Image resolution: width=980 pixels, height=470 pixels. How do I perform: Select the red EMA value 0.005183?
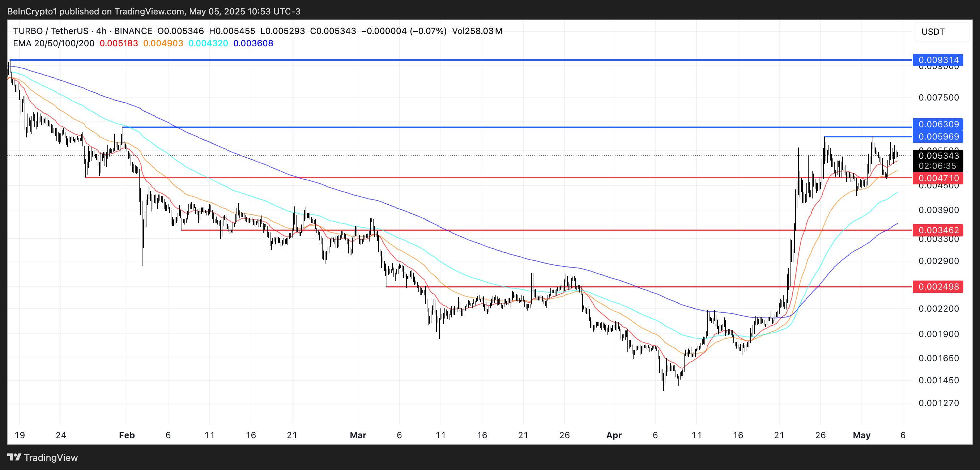click(118, 43)
